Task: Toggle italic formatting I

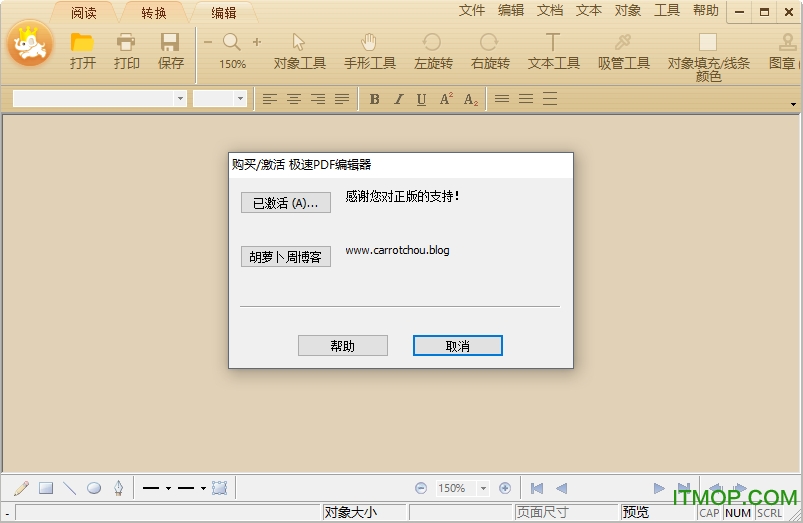Action: 398,99
